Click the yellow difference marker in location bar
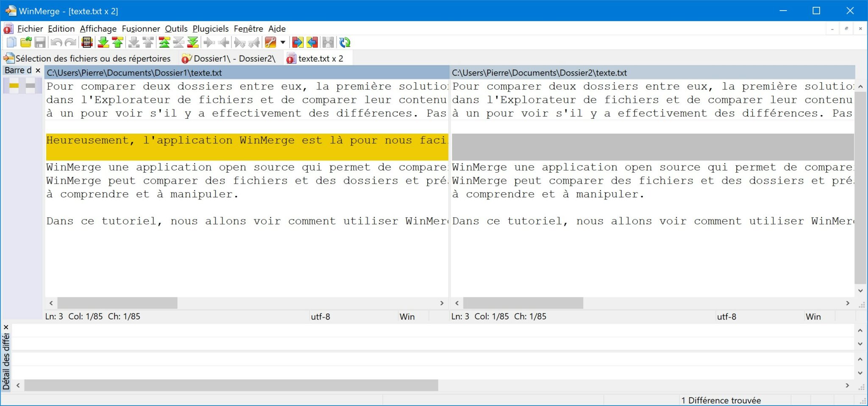 (x=14, y=86)
